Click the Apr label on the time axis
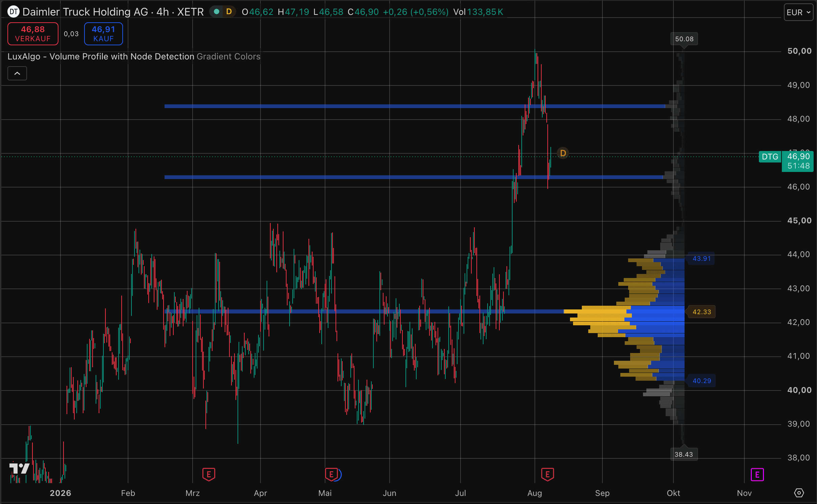817x504 pixels. pos(261,493)
